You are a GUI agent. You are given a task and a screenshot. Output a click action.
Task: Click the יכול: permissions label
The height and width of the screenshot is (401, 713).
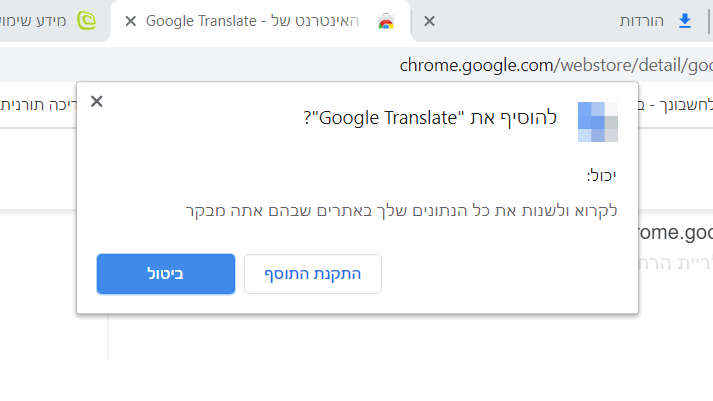tap(601, 175)
